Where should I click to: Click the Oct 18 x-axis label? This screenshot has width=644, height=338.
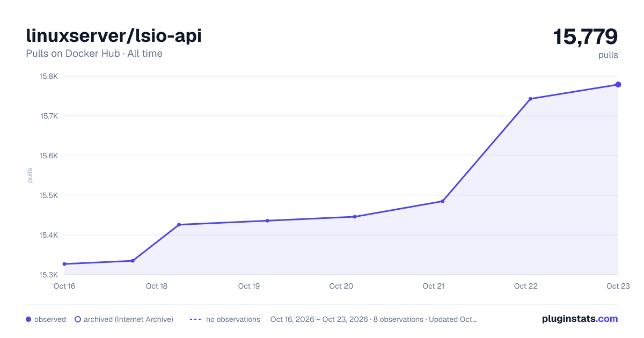point(157,286)
